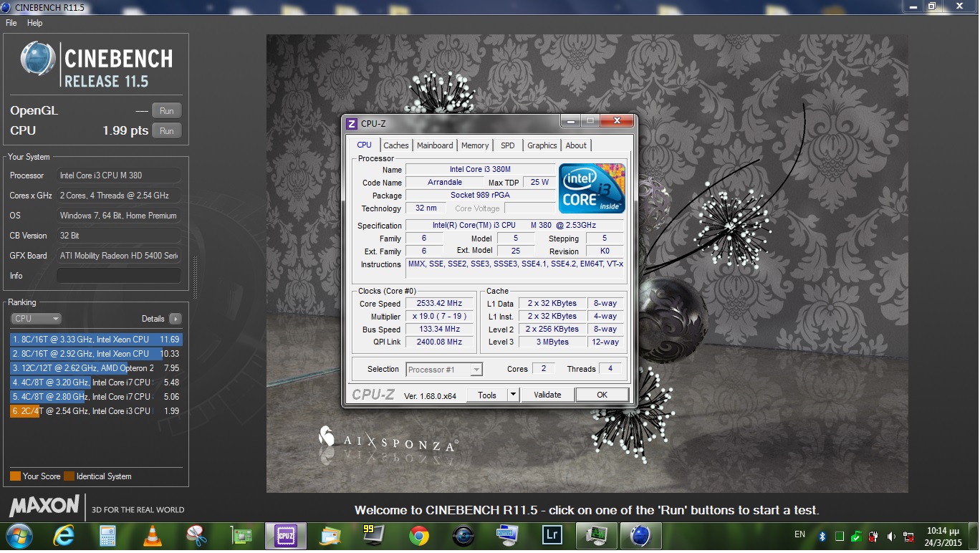
Task: Click the Bluetooth tray icon
Action: coord(822,537)
